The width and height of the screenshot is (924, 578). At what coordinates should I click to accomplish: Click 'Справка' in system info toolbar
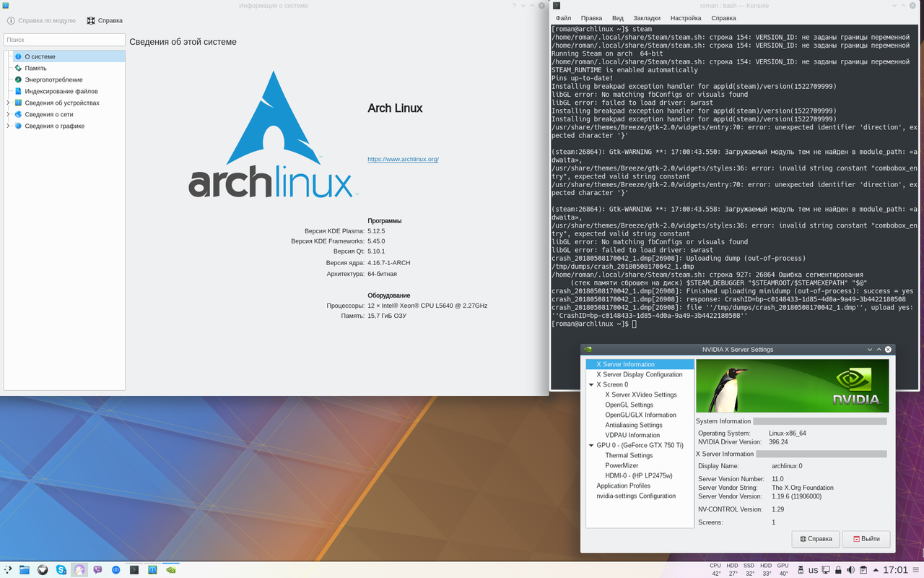tap(105, 20)
